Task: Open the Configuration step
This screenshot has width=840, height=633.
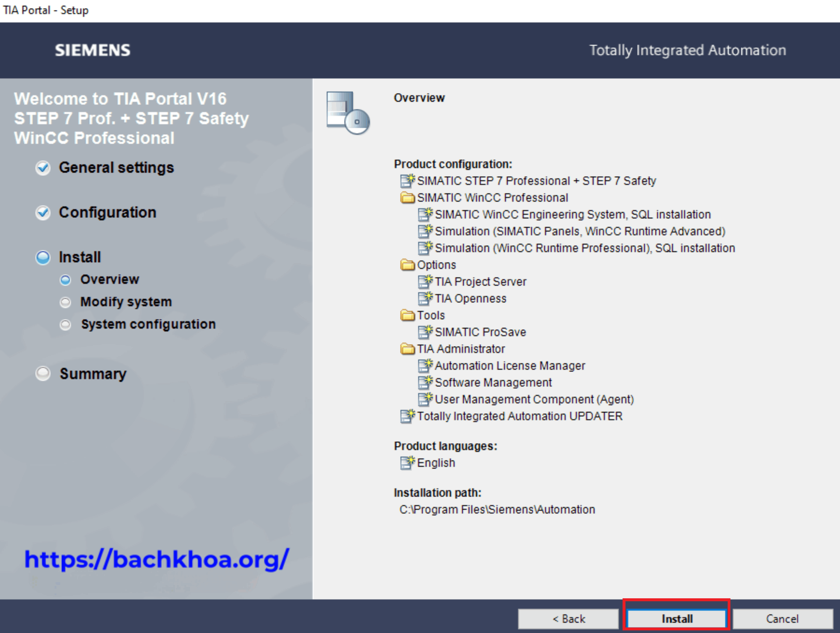Action: tap(107, 212)
